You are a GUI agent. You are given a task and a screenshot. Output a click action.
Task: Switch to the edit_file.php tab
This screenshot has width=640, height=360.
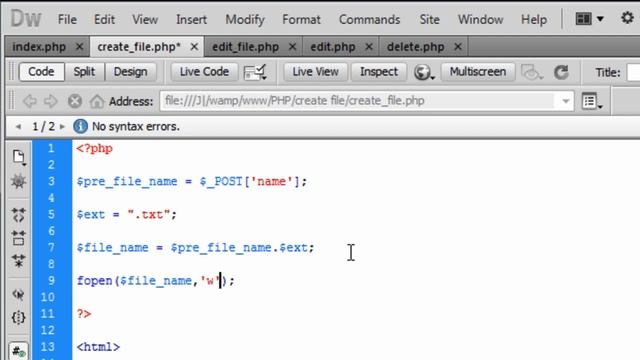click(245, 47)
